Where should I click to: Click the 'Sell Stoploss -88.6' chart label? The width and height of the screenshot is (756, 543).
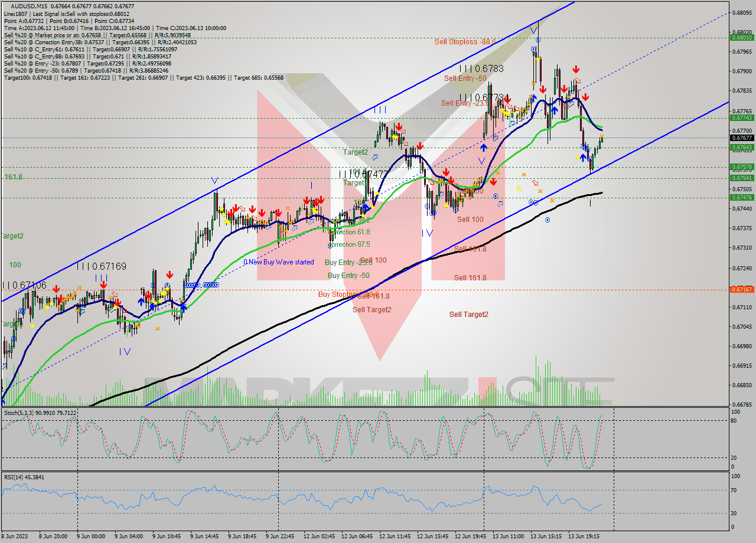[x=465, y=41]
